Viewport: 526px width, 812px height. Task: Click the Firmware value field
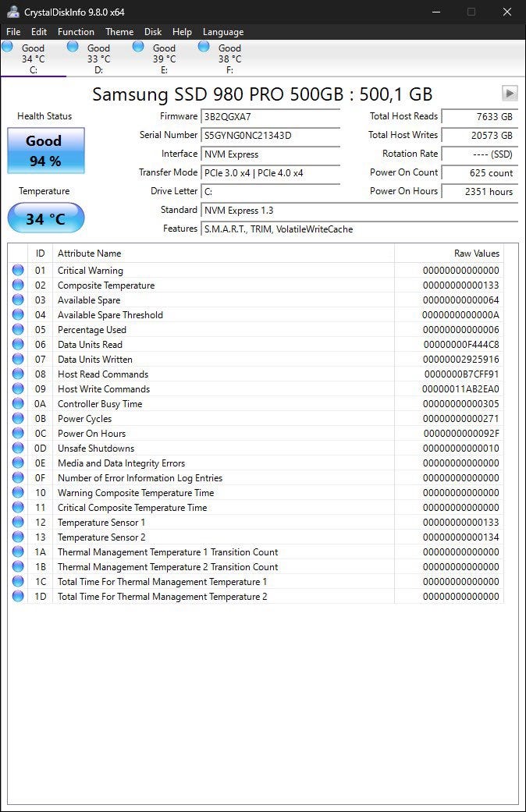270,116
